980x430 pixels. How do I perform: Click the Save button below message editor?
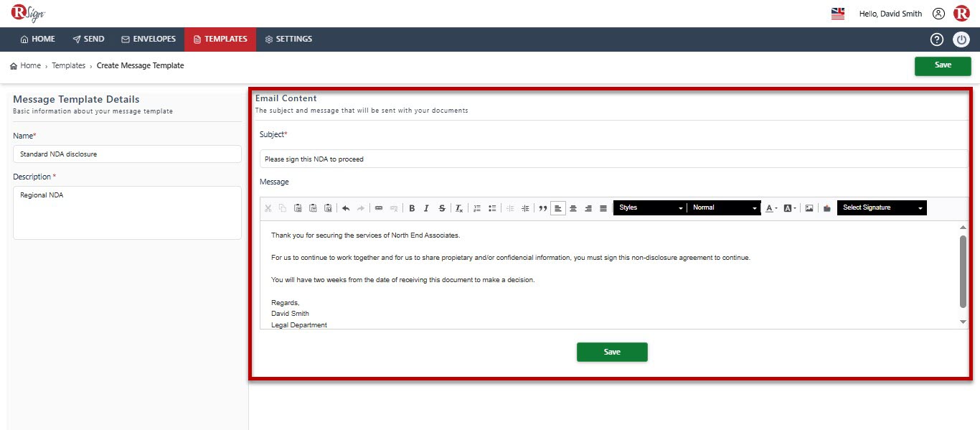(x=612, y=352)
